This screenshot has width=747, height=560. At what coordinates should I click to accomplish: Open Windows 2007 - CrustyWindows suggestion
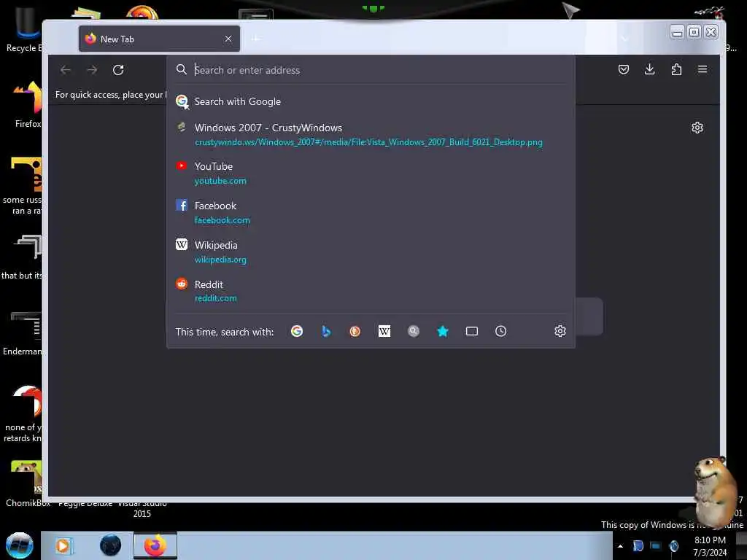[x=371, y=135]
